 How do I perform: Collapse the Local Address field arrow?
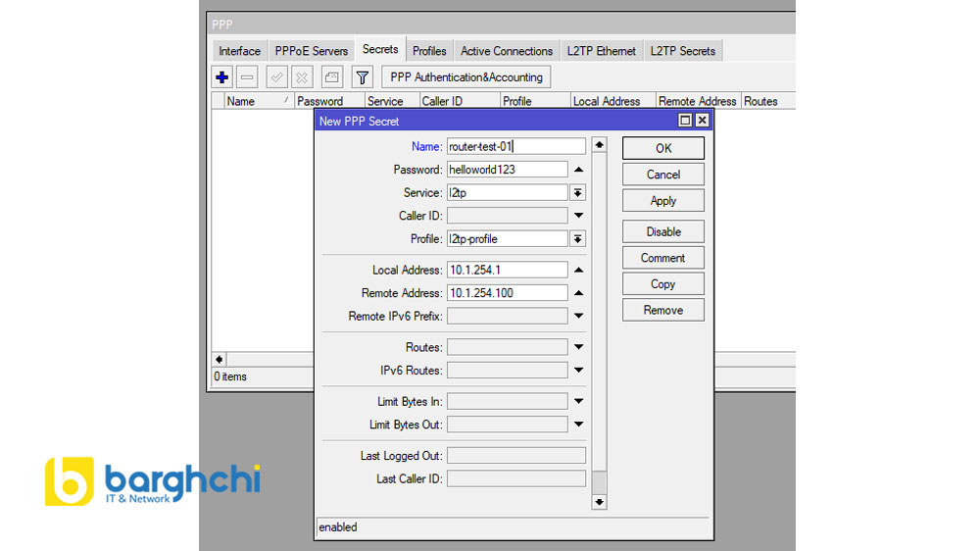[x=578, y=270]
